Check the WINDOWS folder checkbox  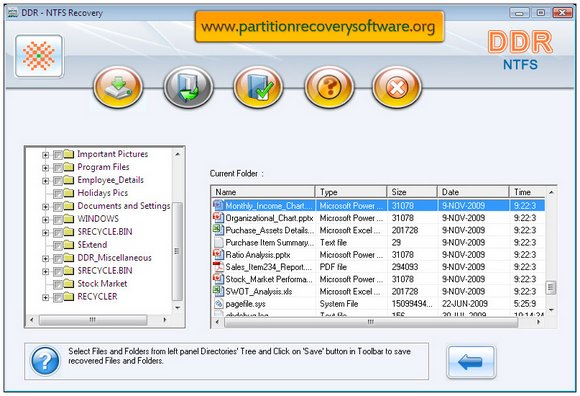coord(58,220)
